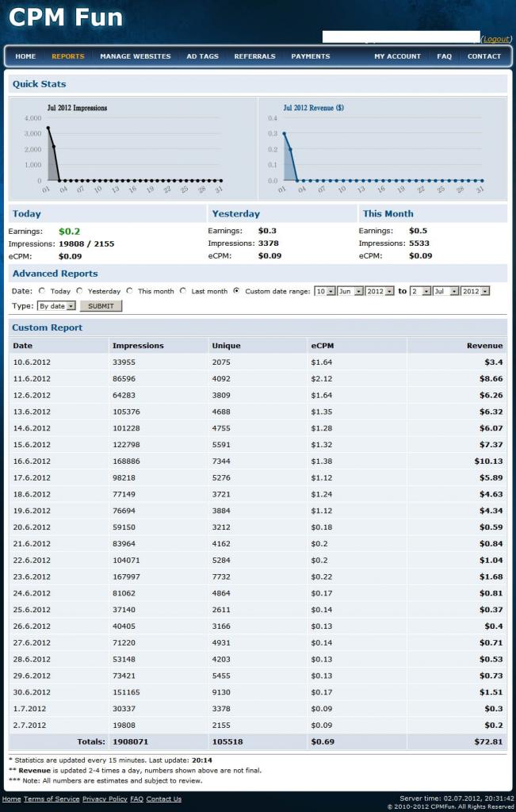Open the start year dropdown
The image size is (516, 812).
[380, 291]
